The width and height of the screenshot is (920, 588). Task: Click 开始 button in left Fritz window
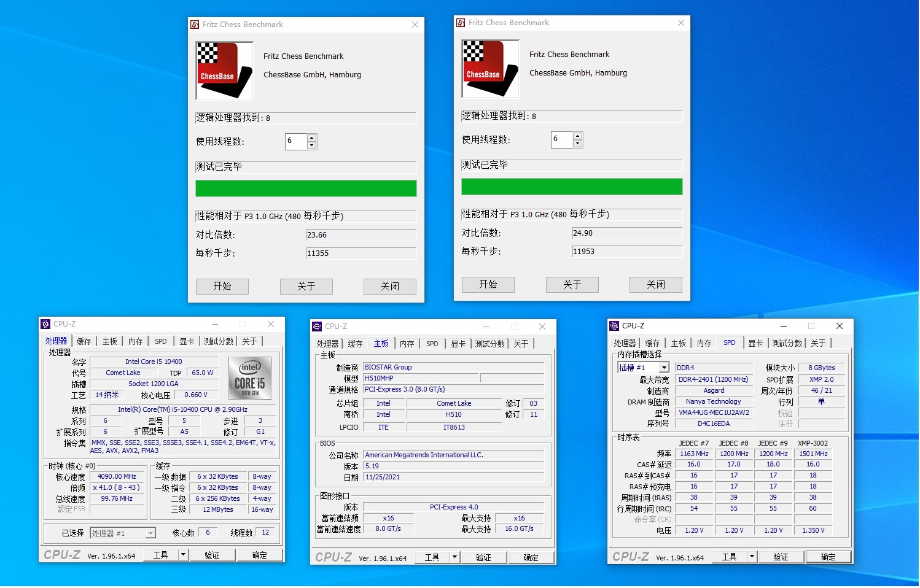pyautogui.click(x=222, y=287)
